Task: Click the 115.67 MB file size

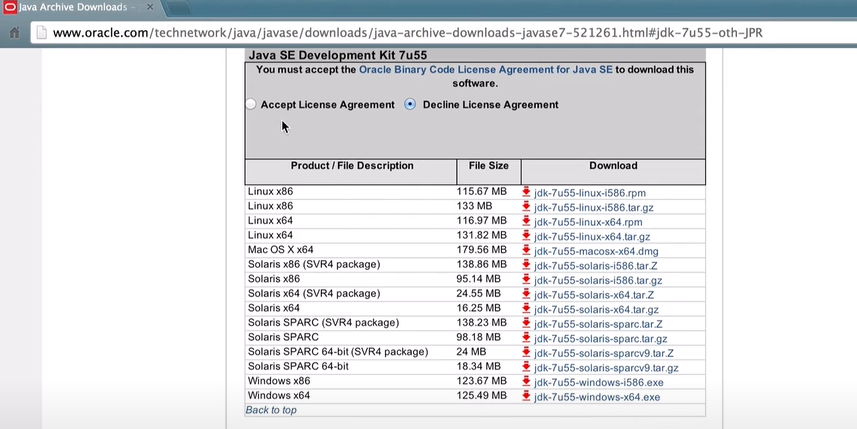Action: tap(482, 192)
